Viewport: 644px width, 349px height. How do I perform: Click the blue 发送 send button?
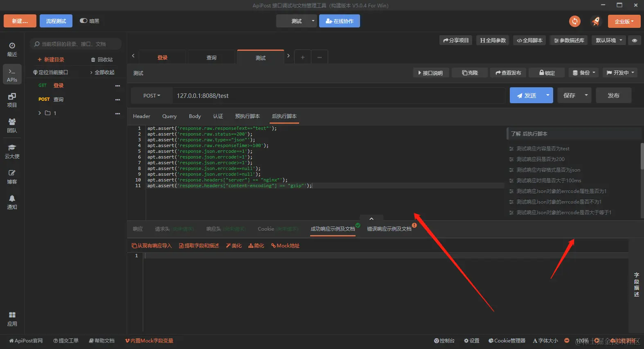526,95
